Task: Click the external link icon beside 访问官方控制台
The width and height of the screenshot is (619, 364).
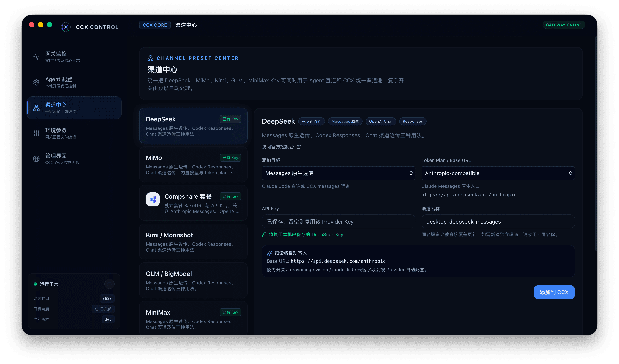Action: (299, 147)
